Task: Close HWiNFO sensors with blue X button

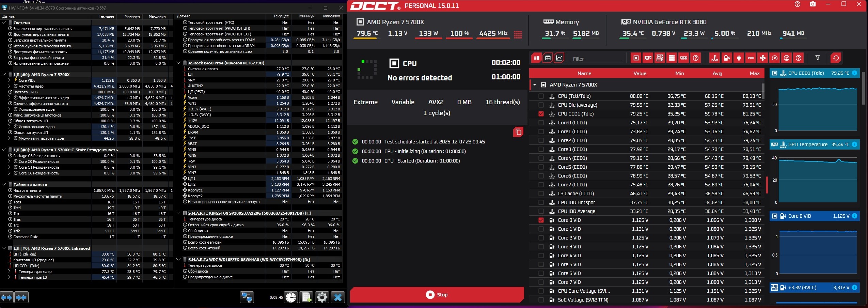Action: (337, 297)
